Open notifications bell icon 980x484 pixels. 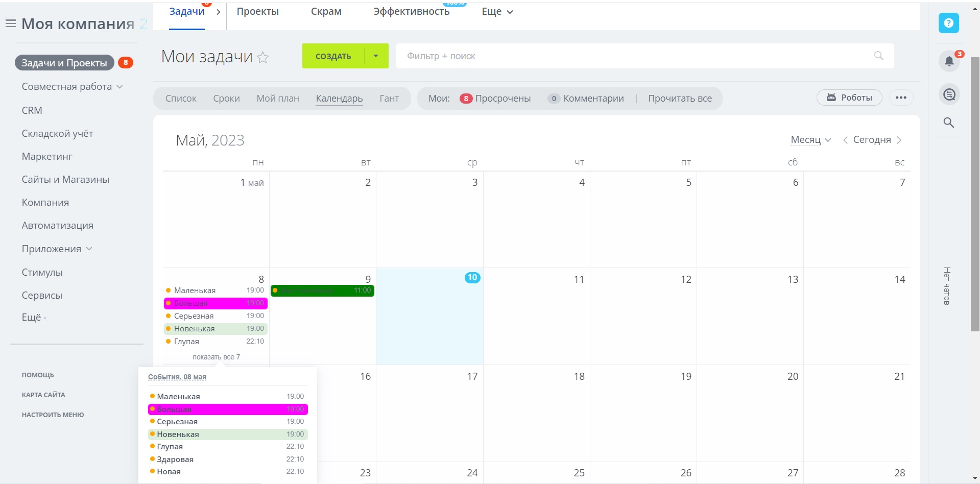(949, 61)
